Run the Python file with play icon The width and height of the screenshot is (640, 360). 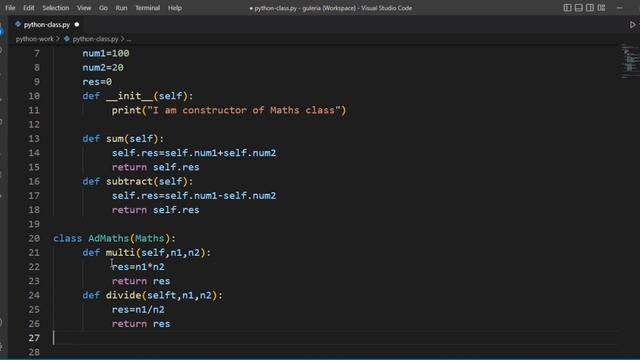(632, 25)
